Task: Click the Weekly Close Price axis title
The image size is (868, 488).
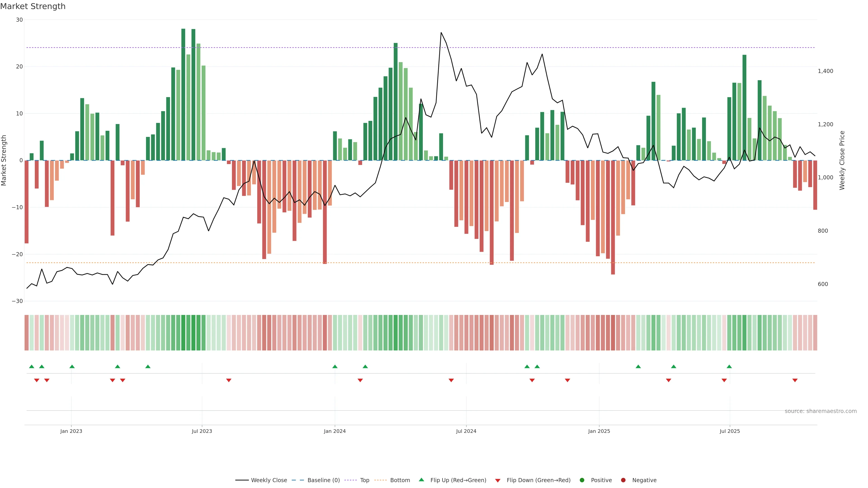Action: 842,160
